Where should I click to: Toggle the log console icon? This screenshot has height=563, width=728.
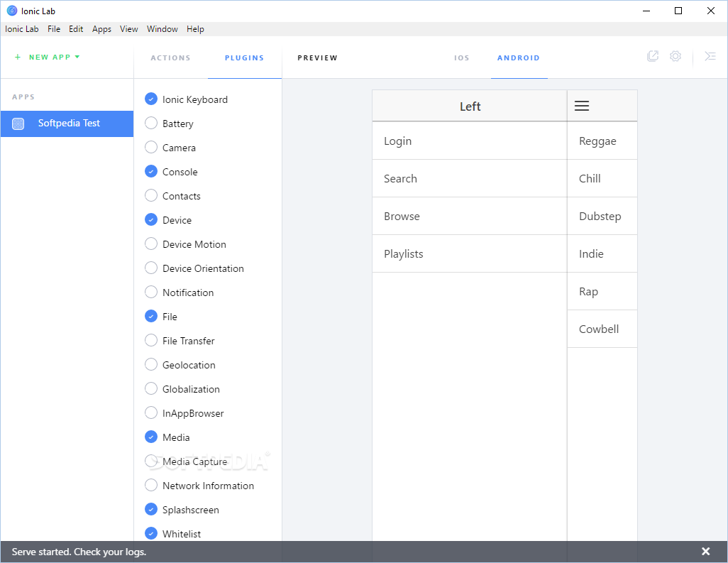[710, 56]
